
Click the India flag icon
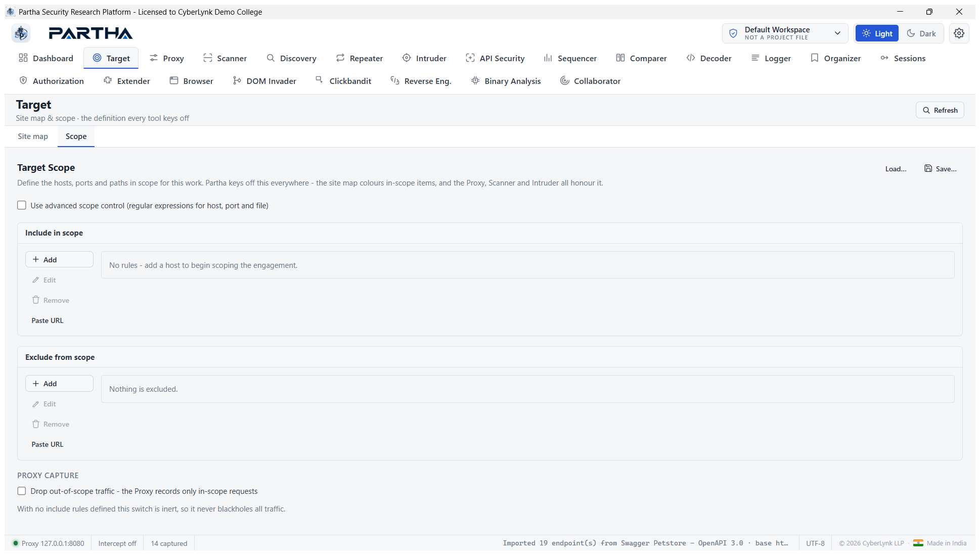[x=918, y=543]
